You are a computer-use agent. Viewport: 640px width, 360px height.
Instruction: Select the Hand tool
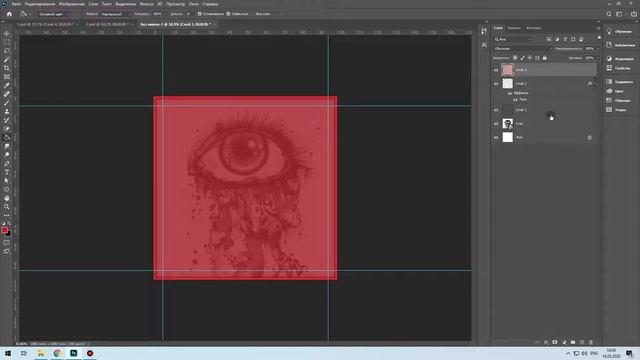pyautogui.click(x=7, y=198)
